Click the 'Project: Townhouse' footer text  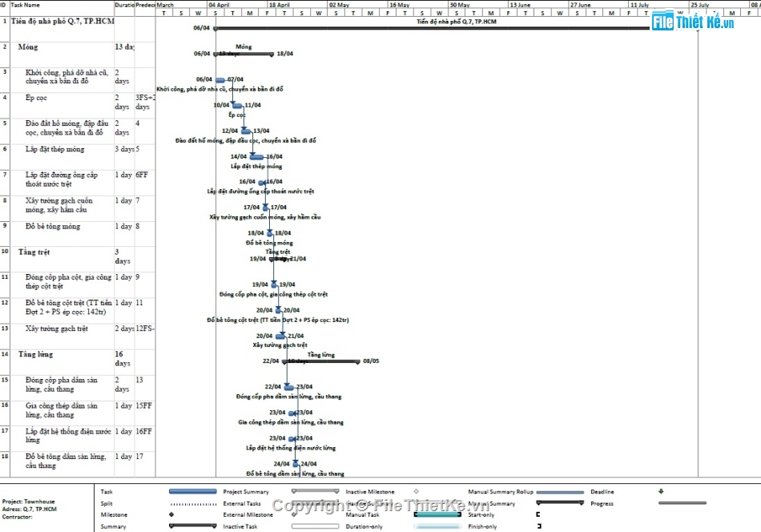pyautogui.click(x=28, y=502)
